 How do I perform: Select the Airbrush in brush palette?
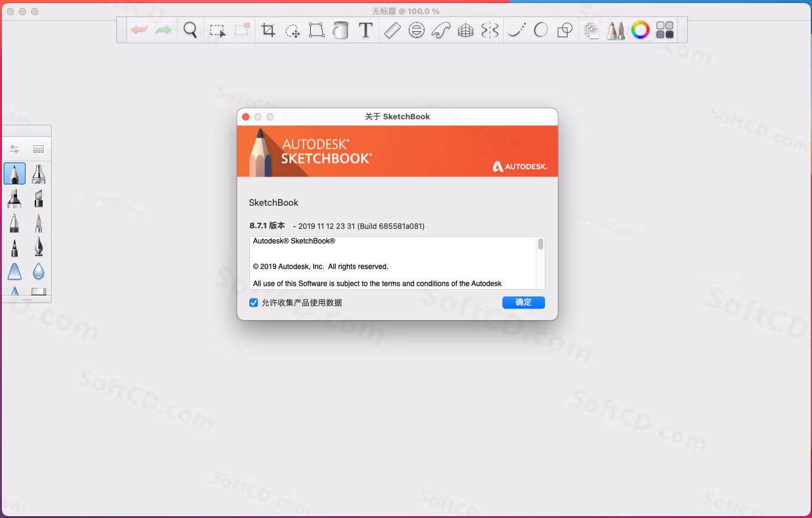pyautogui.click(x=38, y=173)
